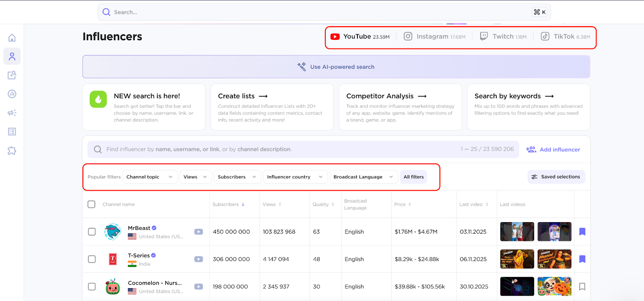Viewport: 644px width, 301px height.
Task: Check the Cocomelon row checkbox
Action: (92, 287)
